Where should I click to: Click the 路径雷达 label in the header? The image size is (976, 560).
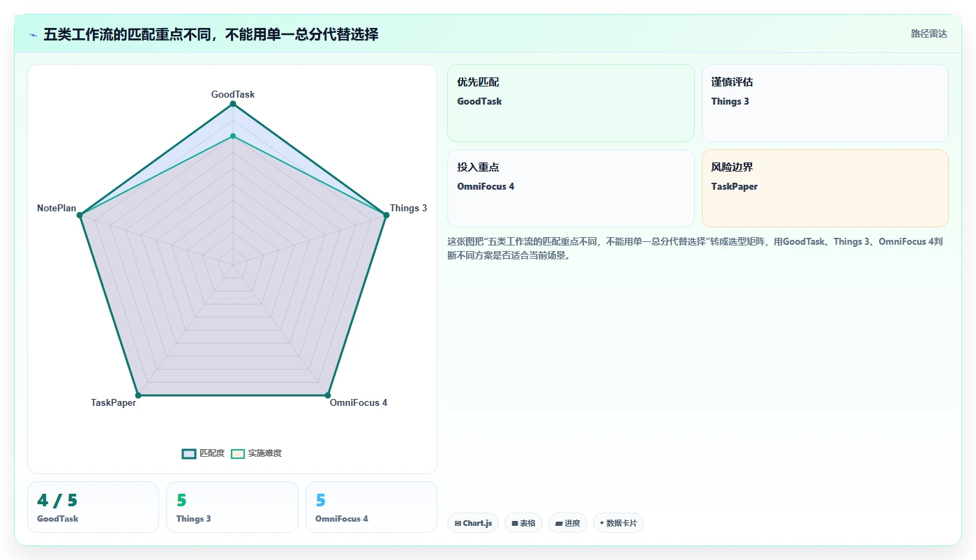pos(929,33)
